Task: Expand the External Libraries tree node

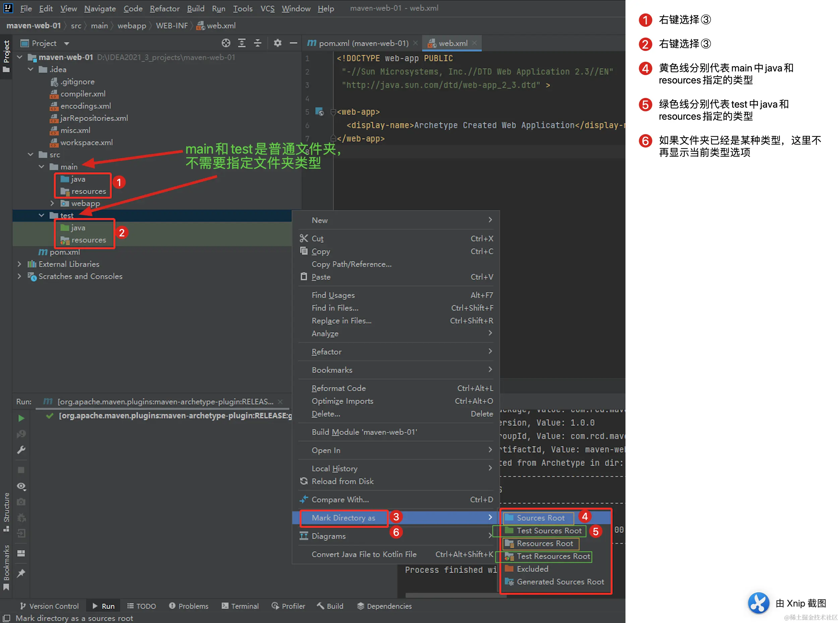Action: click(19, 264)
